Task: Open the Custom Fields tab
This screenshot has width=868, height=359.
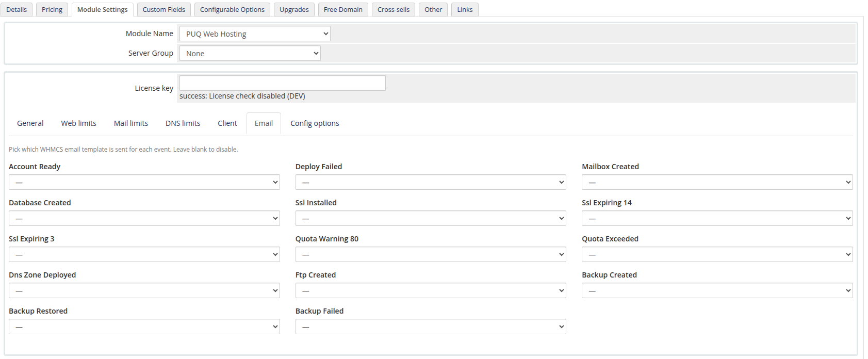Action: (164, 9)
